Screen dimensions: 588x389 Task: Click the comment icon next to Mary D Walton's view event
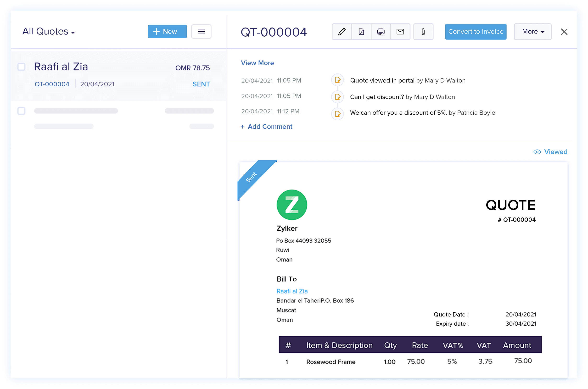tap(337, 80)
